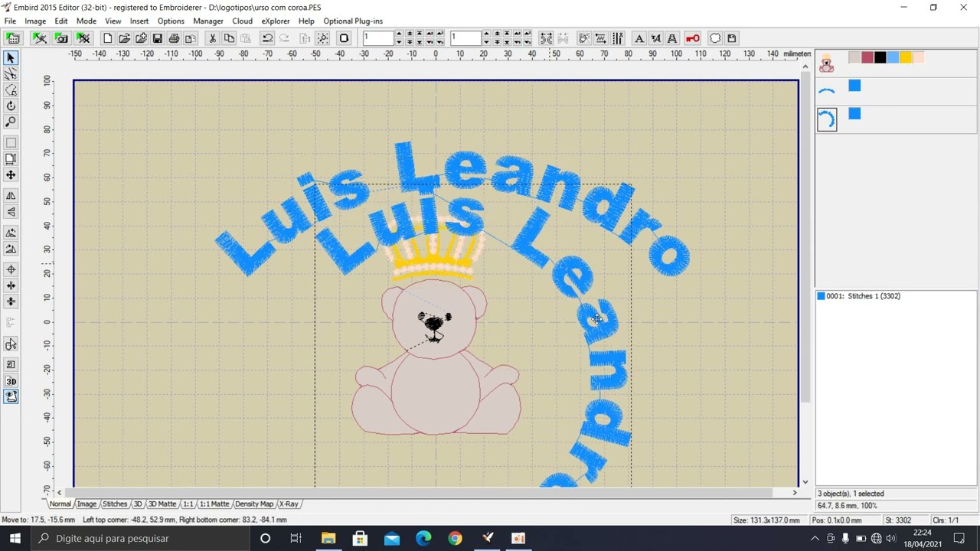
Task: Pick the yellow color swatch
Action: pos(906,58)
